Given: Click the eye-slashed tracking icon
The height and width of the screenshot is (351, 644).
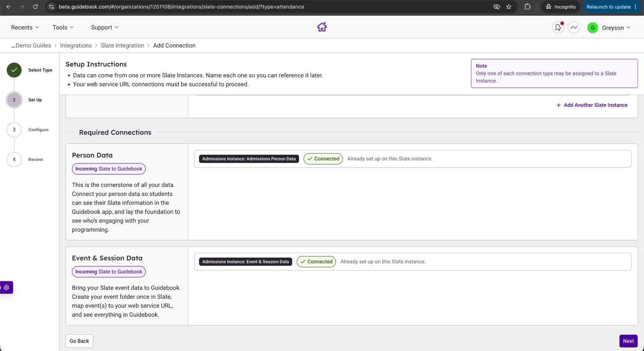Looking at the screenshot, I should tap(497, 7).
